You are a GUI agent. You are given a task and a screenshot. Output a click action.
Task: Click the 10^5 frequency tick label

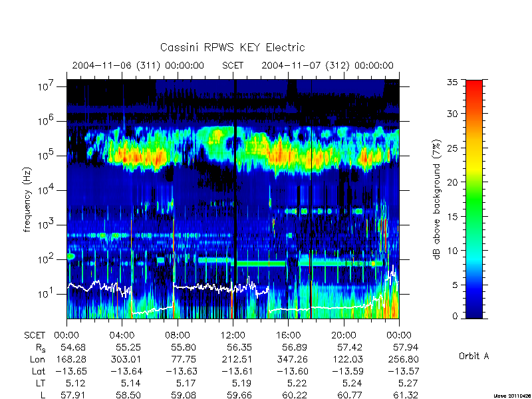pos(47,155)
